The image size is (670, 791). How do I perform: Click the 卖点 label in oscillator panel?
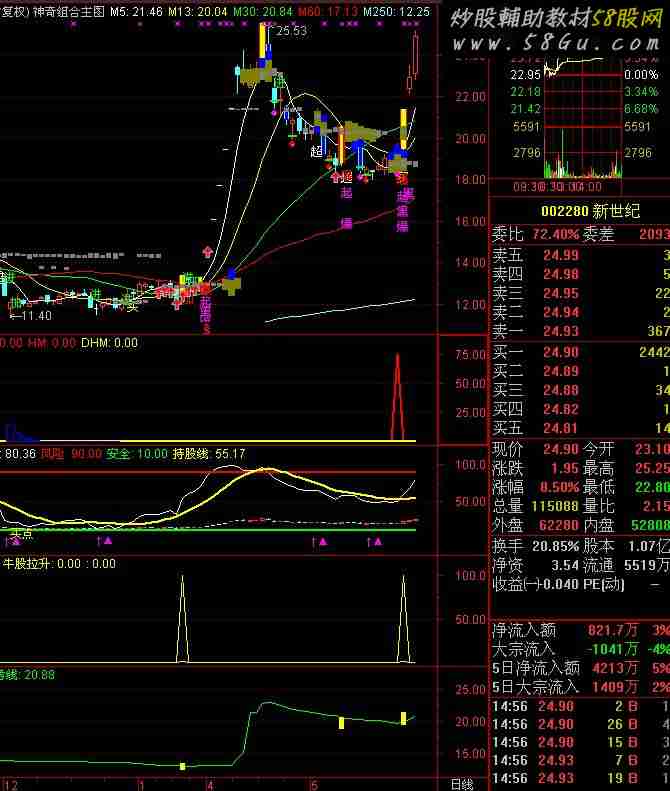21,534
